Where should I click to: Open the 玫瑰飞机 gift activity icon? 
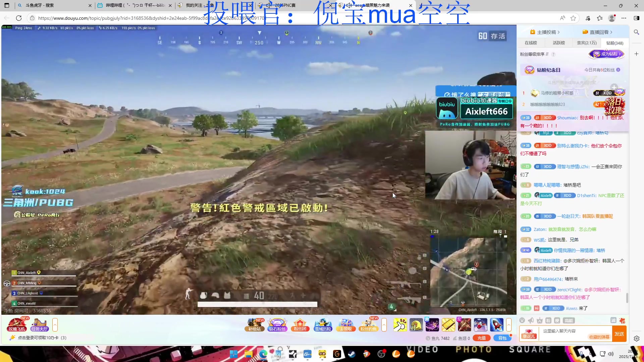tap(17, 324)
